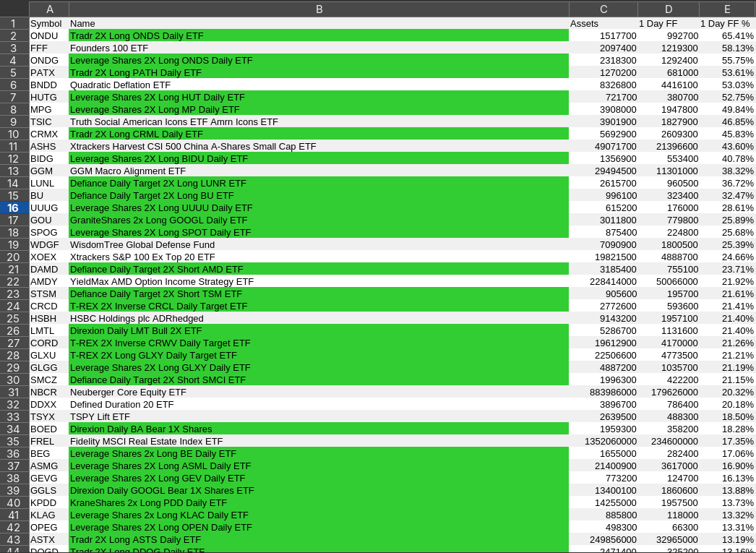
Task: Select cell with symbol BEG
Action: (x=49, y=454)
